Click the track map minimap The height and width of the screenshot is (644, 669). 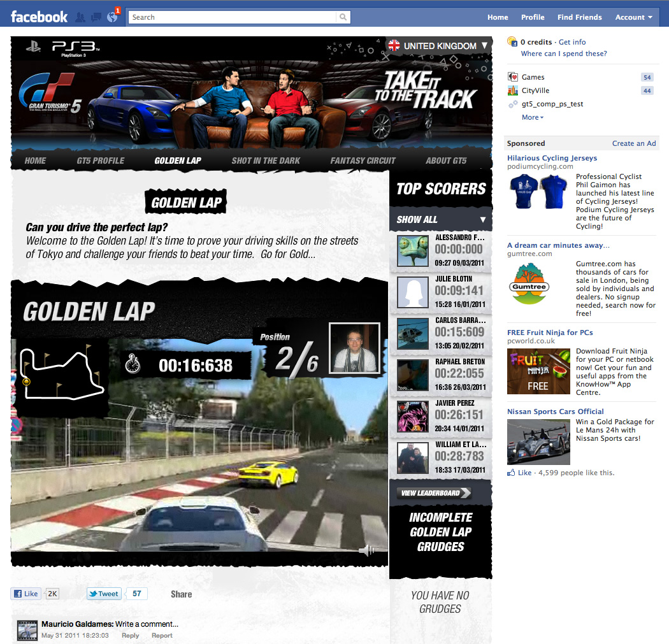[x=62, y=375]
